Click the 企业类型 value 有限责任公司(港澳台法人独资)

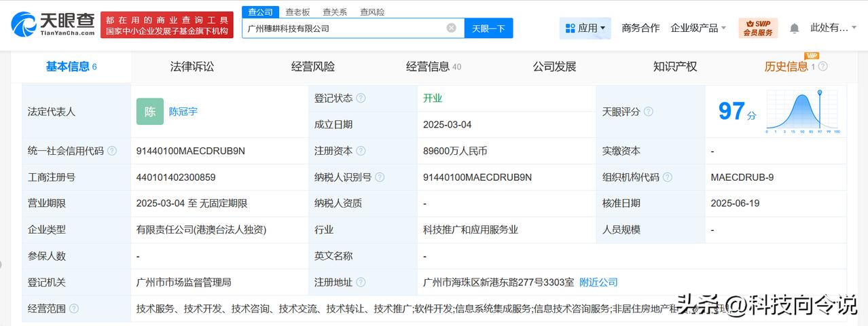pyautogui.click(x=201, y=230)
